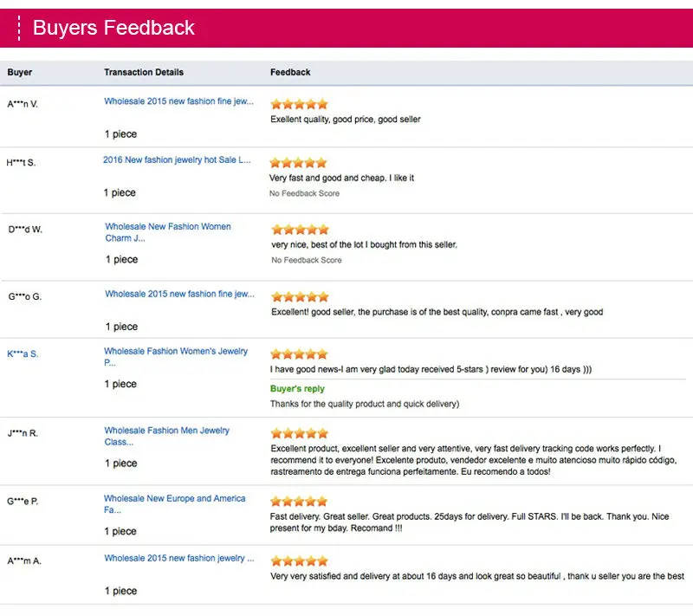The width and height of the screenshot is (693, 616).
Task: Click the star rating in A***n V.'s review
Action: click(299, 104)
